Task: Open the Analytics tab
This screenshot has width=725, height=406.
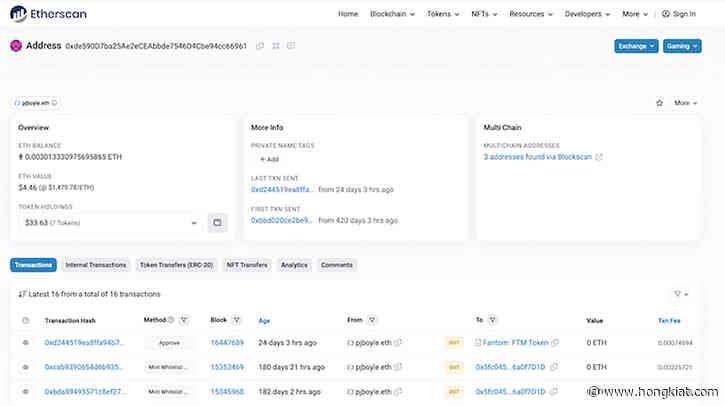Action: coord(294,265)
